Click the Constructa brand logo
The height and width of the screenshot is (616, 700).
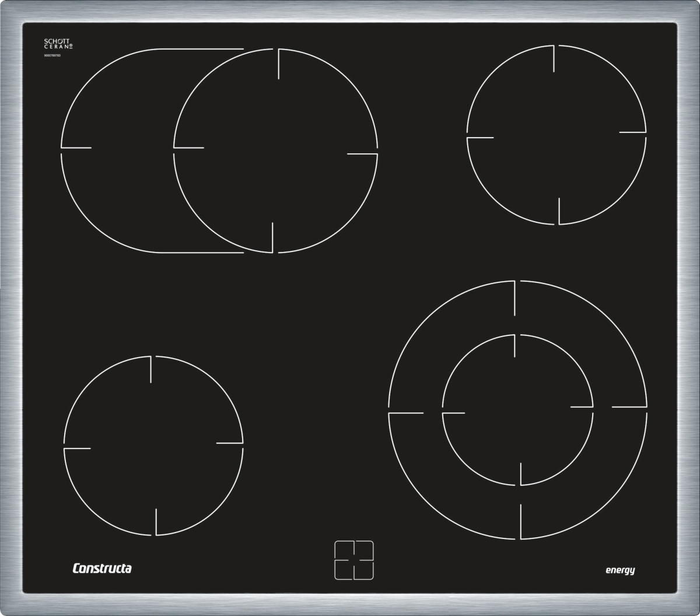pos(102,568)
